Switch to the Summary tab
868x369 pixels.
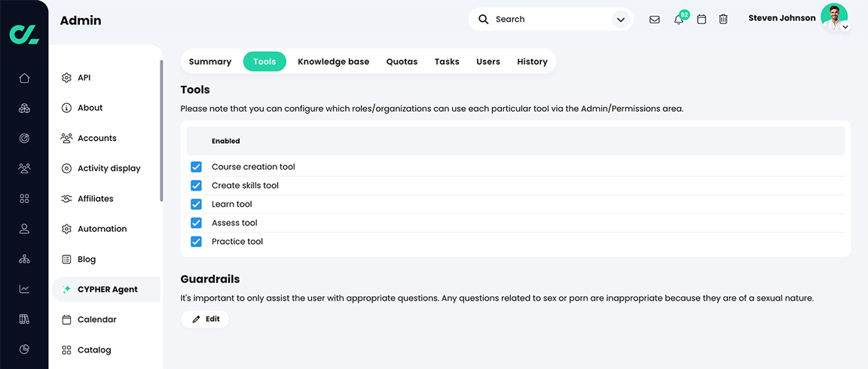(x=209, y=62)
